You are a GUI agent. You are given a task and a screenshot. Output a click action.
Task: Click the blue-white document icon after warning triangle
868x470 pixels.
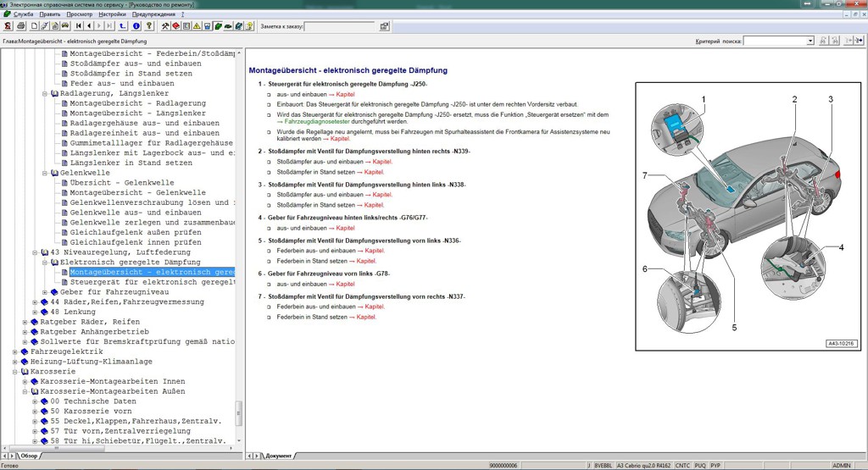pyautogui.click(x=207, y=26)
